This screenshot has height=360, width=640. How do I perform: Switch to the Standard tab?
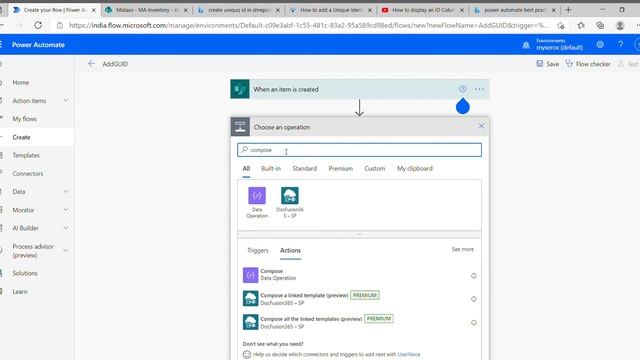[x=304, y=169]
